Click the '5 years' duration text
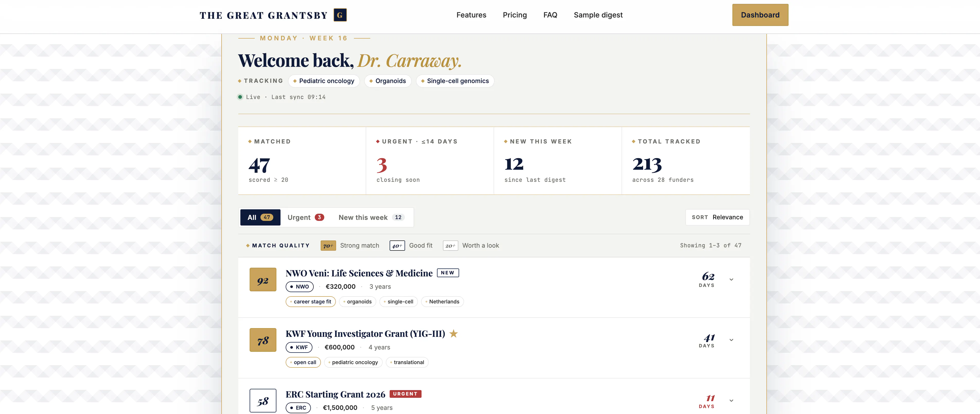Image resolution: width=980 pixels, height=414 pixels. click(x=382, y=408)
